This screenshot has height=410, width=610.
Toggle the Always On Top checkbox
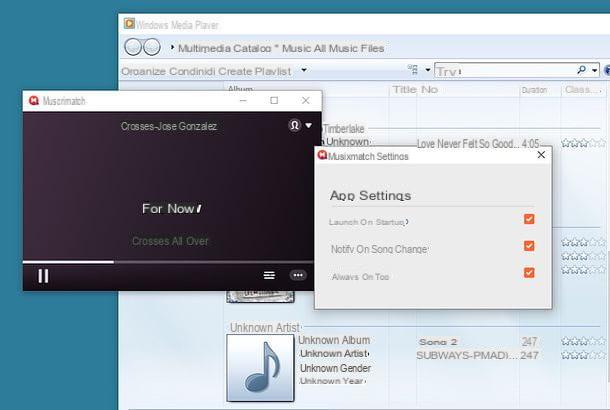(x=529, y=272)
